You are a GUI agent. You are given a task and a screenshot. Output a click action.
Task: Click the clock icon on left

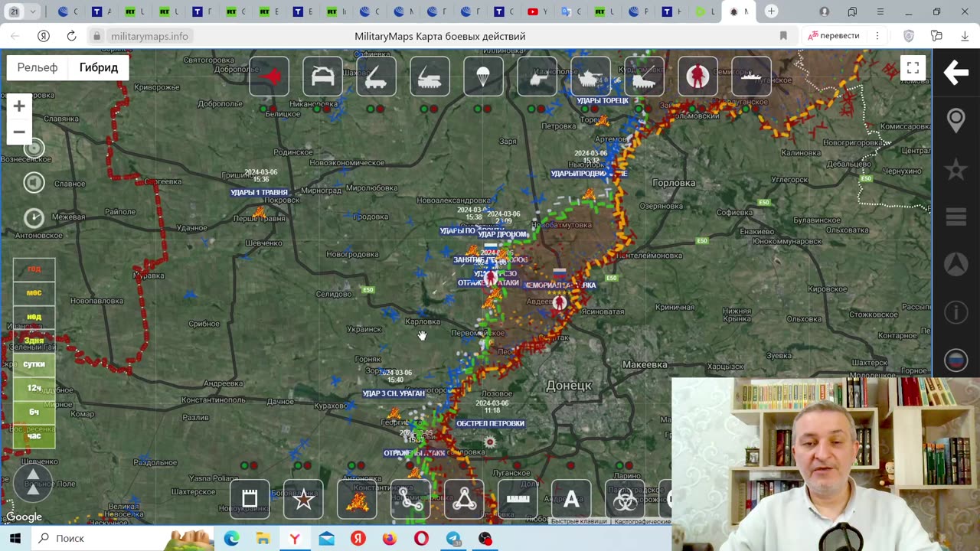(x=34, y=218)
